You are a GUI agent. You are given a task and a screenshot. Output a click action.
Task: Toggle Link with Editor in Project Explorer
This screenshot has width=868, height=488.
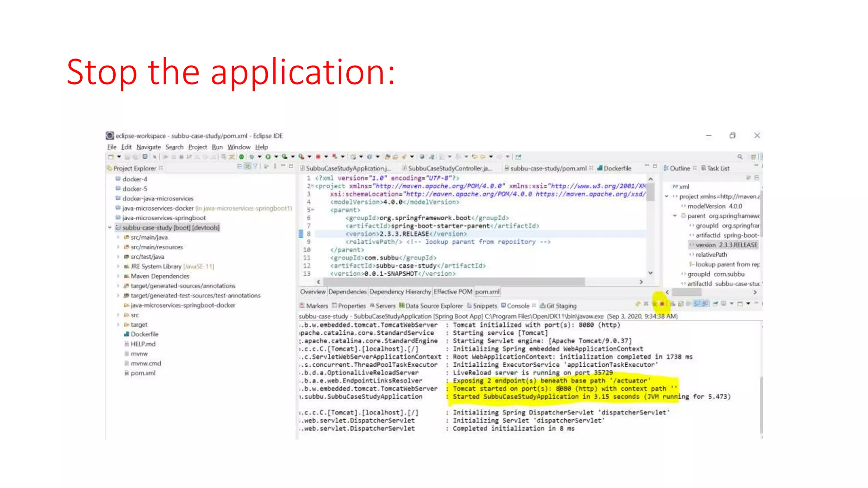pyautogui.click(x=248, y=166)
